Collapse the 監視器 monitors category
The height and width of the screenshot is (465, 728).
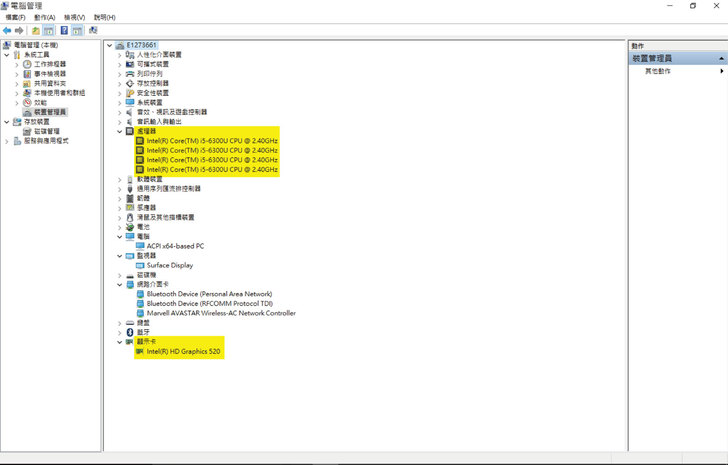point(119,256)
